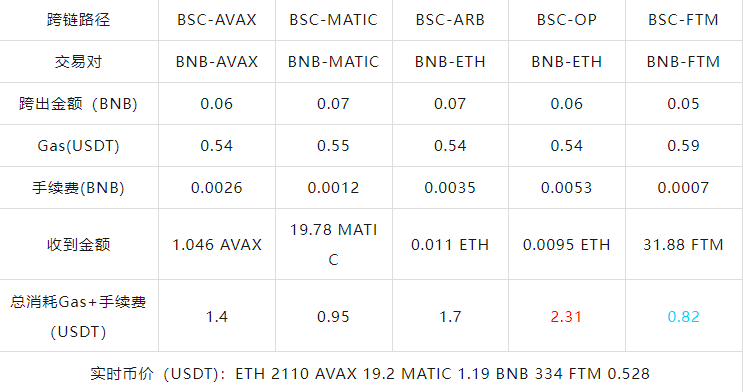
Task: Select the 31.88 FTM received amount
Action: (683, 245)
